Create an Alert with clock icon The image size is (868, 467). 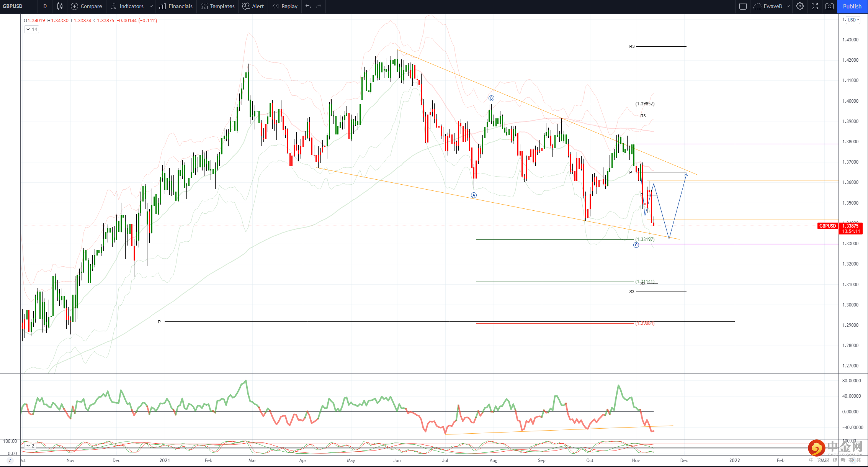point(253,6)
